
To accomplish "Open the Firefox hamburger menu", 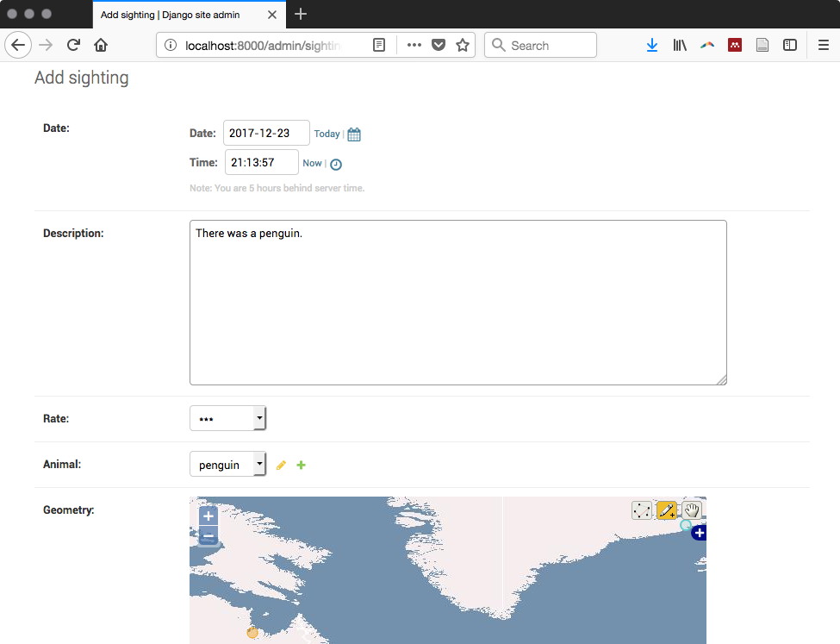I will [824, 45].
